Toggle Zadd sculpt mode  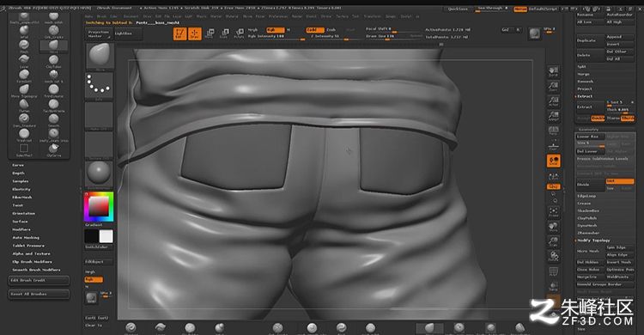pos(314,30)
